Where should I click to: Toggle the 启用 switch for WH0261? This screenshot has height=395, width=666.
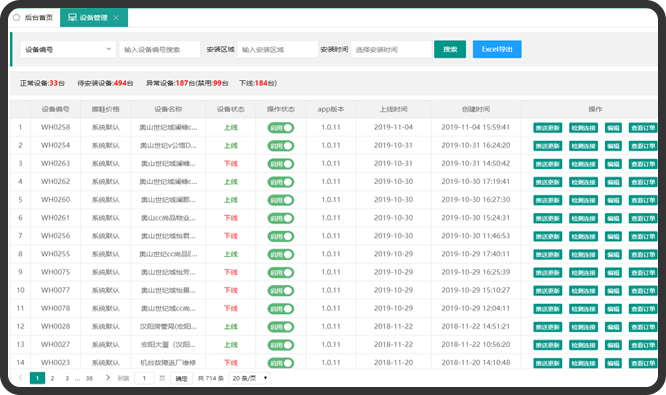tap(281, 218)
